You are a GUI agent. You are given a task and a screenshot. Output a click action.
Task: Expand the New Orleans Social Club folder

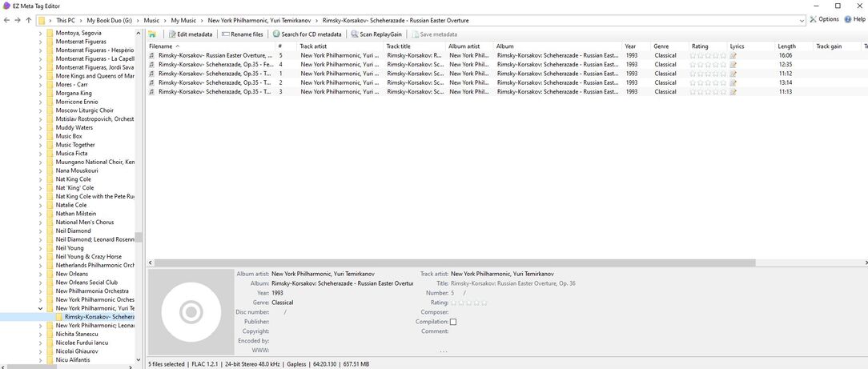tap(40, 282)
